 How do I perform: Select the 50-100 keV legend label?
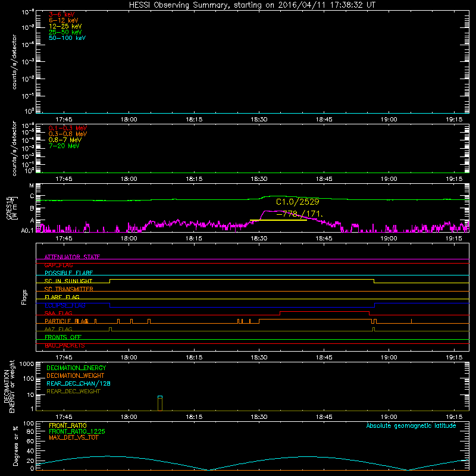[67, 38]
